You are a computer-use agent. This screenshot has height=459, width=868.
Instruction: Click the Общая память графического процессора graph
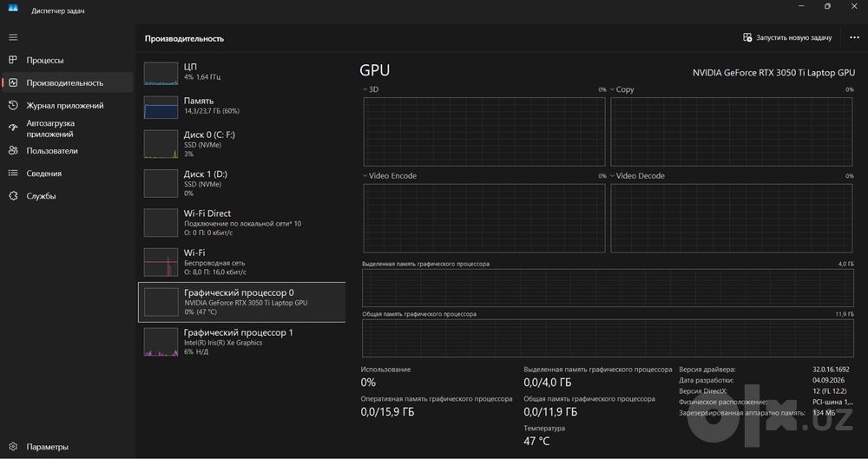pos(608,338)
